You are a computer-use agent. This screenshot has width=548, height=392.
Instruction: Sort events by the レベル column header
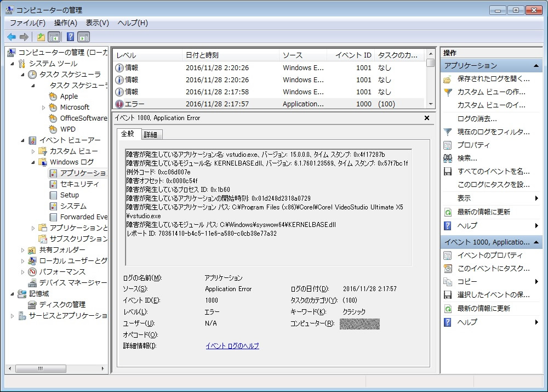coord(147,55)
